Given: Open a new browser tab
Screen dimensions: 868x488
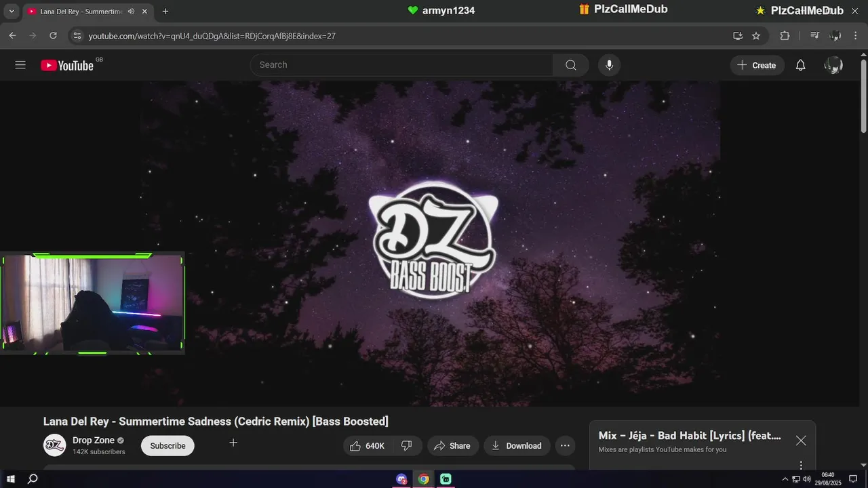Looking at the screenshot, I should click(x=165, y=12).
